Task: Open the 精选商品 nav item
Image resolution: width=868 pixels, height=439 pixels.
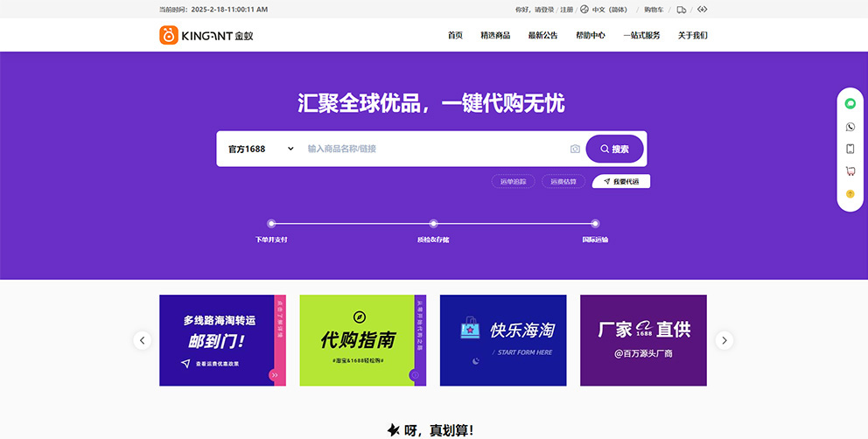Action: [495, 36]
